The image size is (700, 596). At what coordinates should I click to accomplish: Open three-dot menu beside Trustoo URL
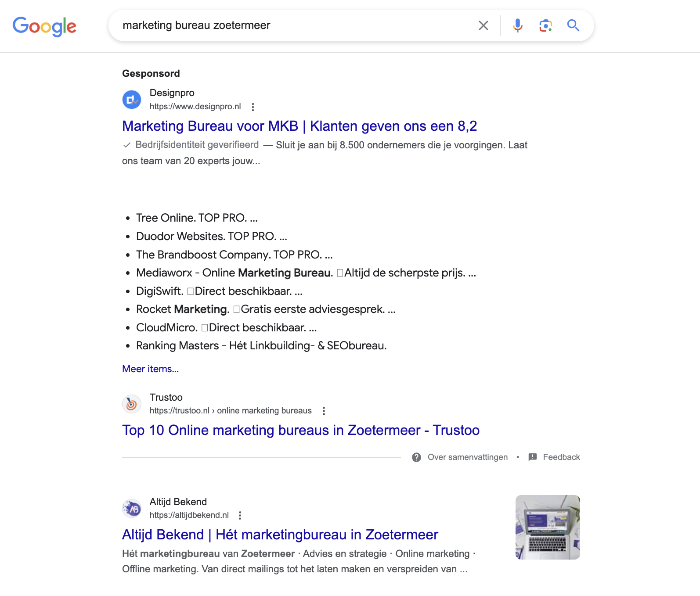coord(324,411)
